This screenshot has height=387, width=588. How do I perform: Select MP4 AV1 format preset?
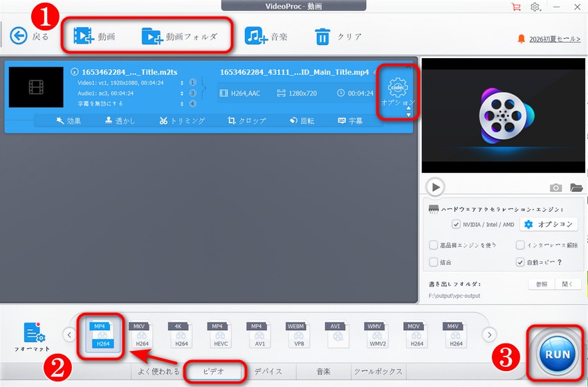pos(259,334)
